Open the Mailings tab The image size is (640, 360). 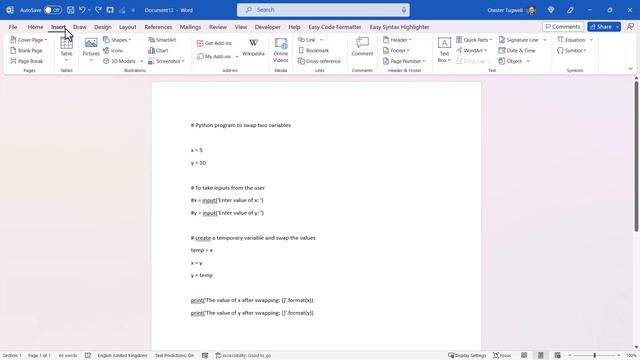pyautogui.click(x=190, y=27)
